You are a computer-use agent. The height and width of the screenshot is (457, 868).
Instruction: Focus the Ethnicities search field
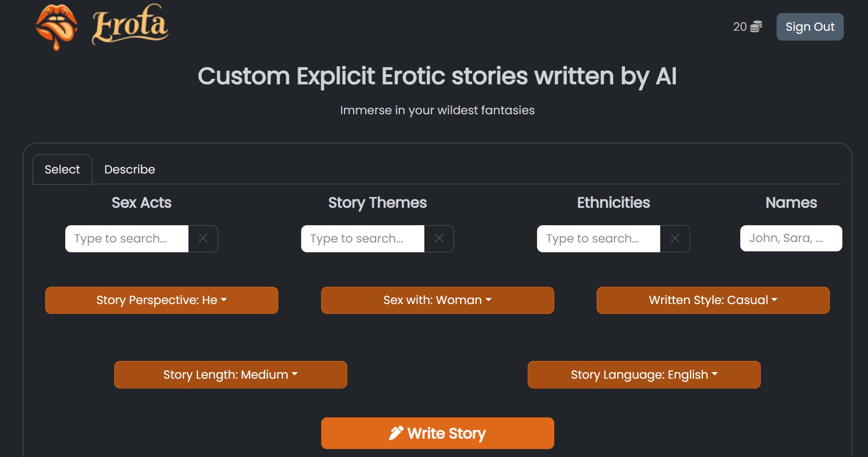(599, 238)
